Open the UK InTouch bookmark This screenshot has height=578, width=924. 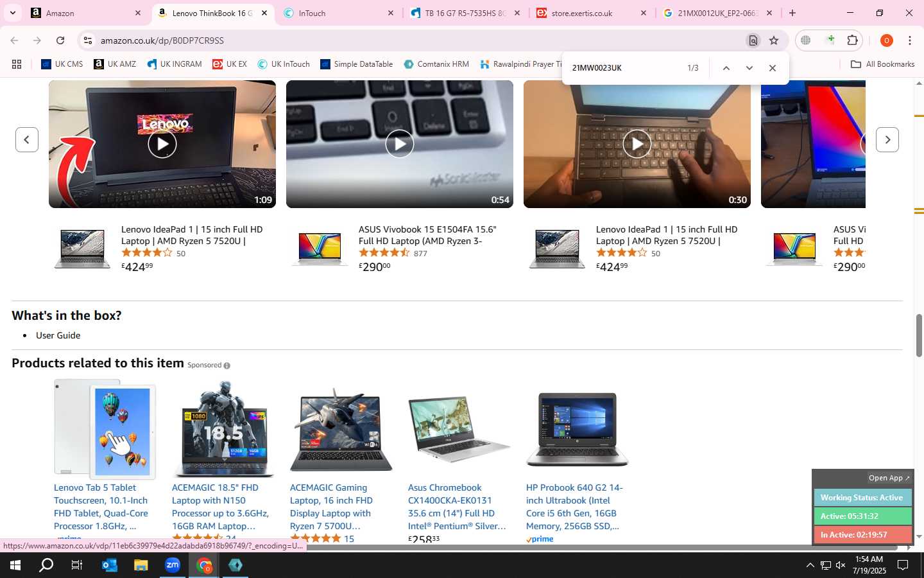(283, 64)
